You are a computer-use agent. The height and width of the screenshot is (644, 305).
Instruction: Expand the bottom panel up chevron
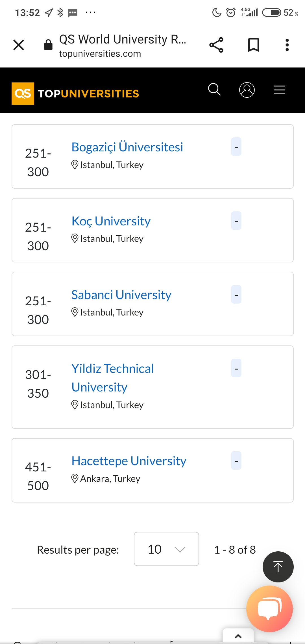point(238,636)
